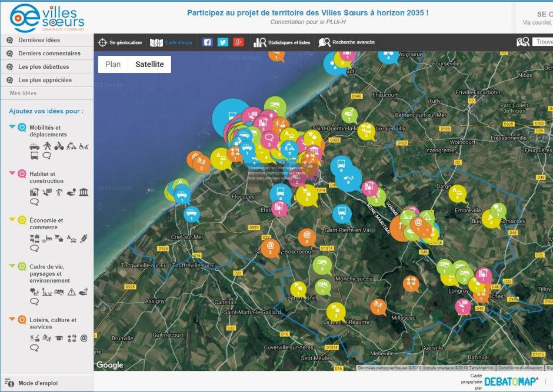Click the car icon under Mobilités et déplacements

point(34,146)
